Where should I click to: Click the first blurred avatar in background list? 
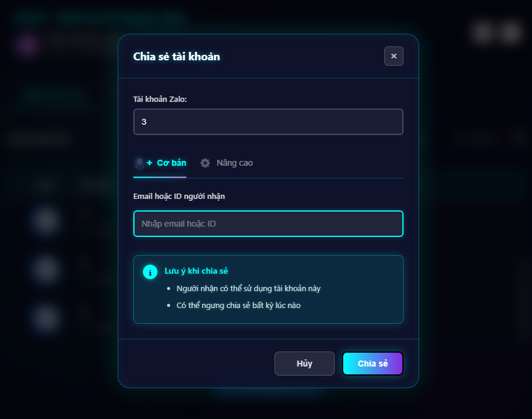click(46, 220)
